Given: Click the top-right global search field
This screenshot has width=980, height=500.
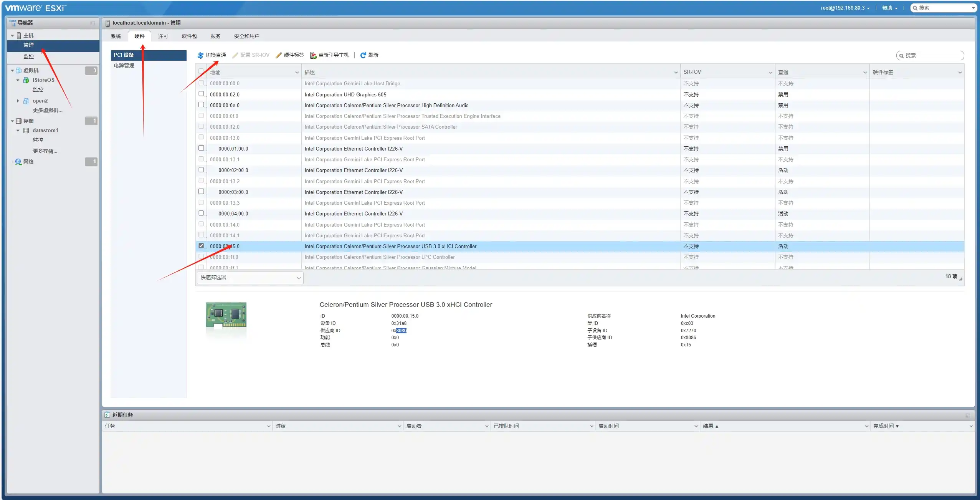Looking at the screenshot, I should (x=944, y=8).
